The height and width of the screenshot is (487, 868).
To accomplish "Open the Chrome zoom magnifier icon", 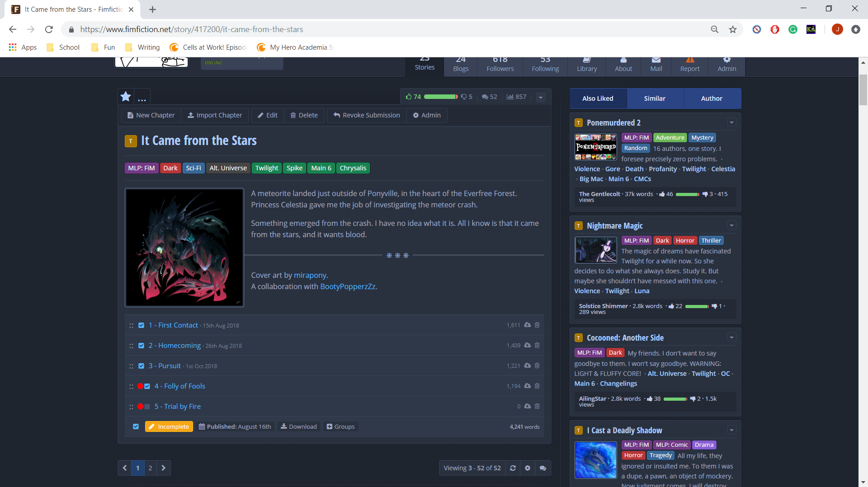I will pyautogui.click(x=715, y=29).
